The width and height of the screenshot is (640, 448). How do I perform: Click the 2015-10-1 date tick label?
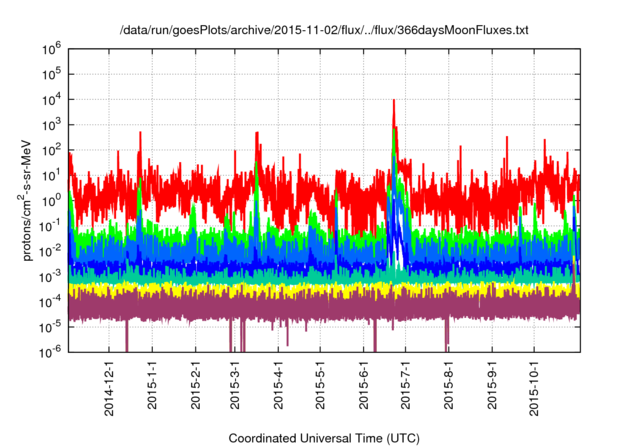(534, 389)
